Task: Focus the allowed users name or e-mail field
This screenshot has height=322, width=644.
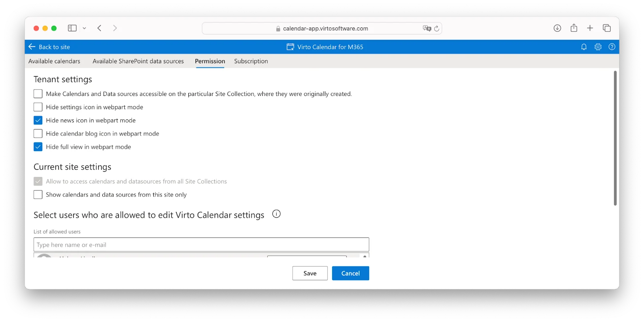Action: pos(201,245)
